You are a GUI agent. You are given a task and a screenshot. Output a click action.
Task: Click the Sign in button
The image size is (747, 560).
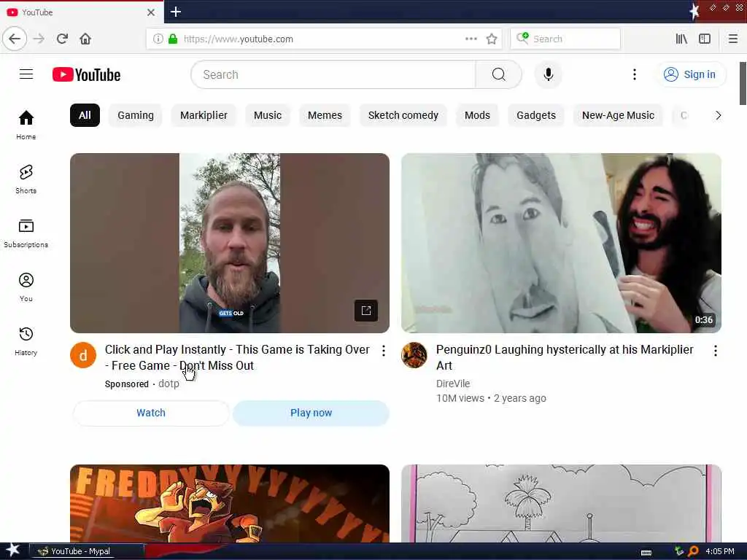(x=690, y=74)
